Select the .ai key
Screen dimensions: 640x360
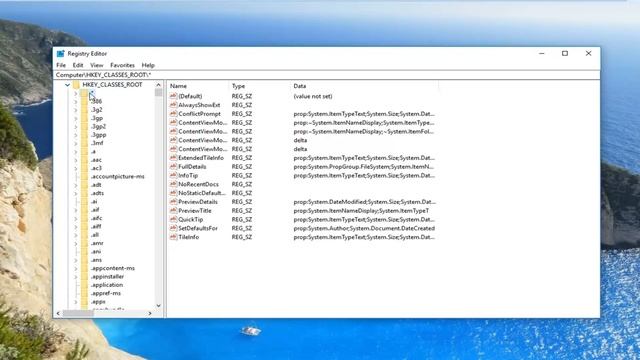click(x=94, y=201)
